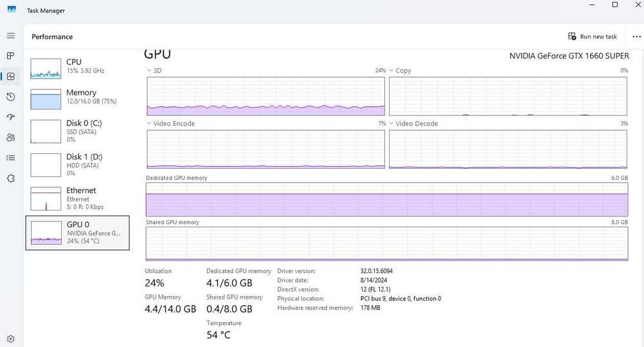Viewport: 644px width, 347px height.
Task: Select Disk 0 (C:) in the list
Action: [x=77, y=131]
